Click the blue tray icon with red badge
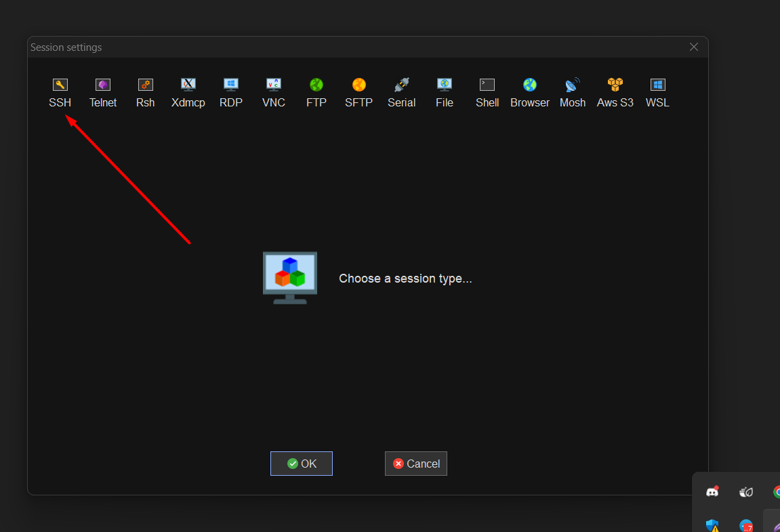Screen dimensions: 780x532 click(745, 525)
